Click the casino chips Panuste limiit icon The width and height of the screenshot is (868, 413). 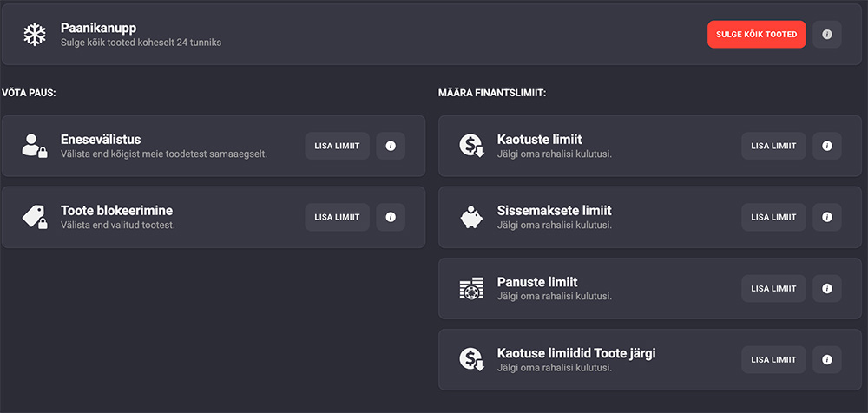click(x=471, y=289)
